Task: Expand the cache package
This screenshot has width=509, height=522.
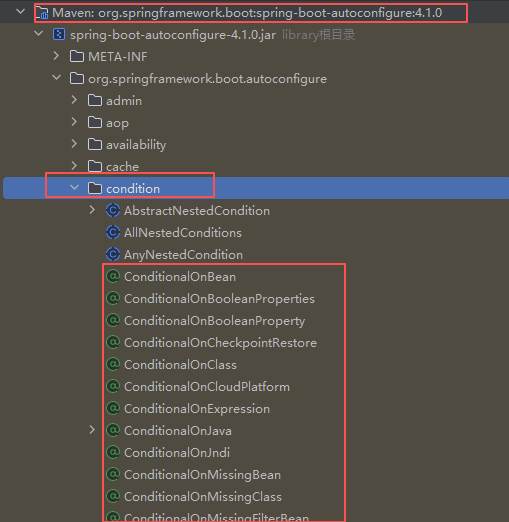Action: (x=74, y=166)
